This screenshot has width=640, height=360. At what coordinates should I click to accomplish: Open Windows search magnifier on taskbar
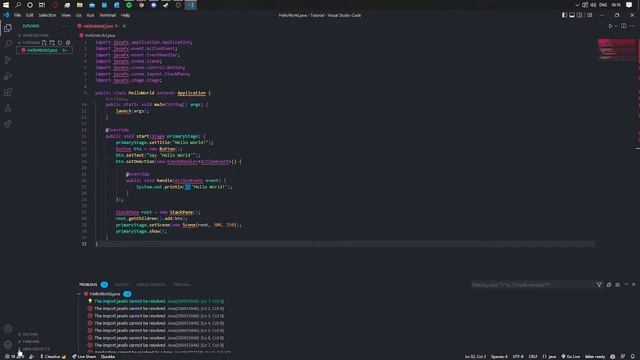tap(18, 5)
